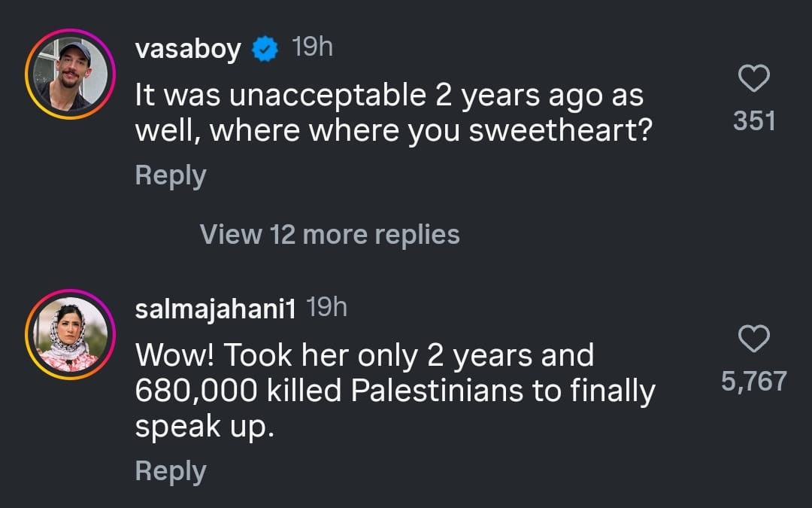Visit the vasaboy username link
Image resolution: width=812 pixels, height=508 pixels.
click(188, 50)
